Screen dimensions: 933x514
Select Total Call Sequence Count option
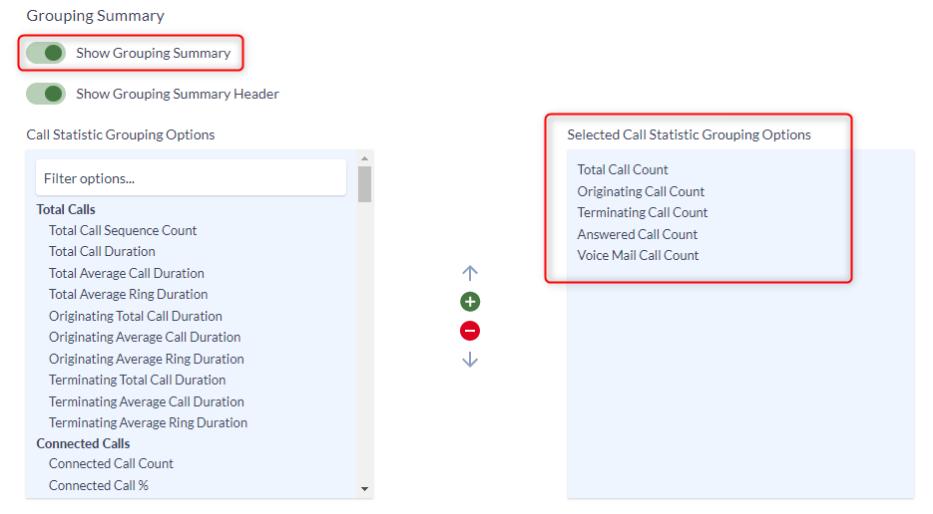(123, 230)
